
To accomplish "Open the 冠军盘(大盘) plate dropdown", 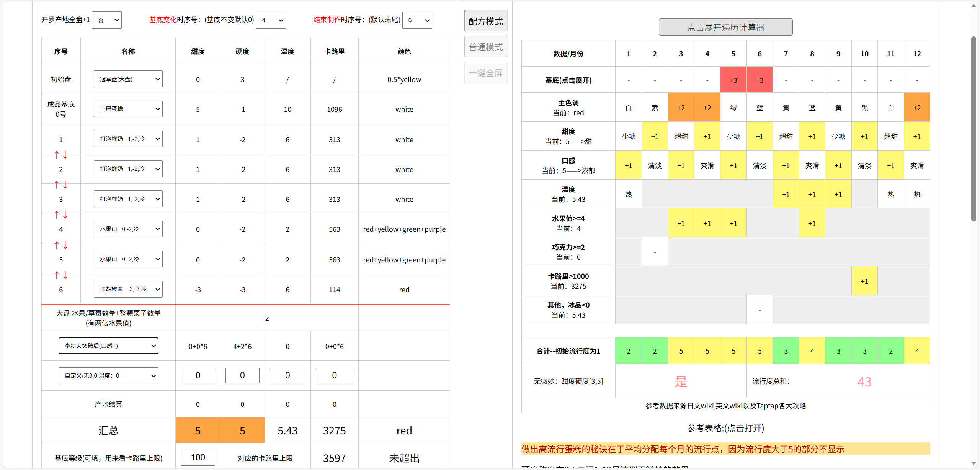I will point(128,79).
